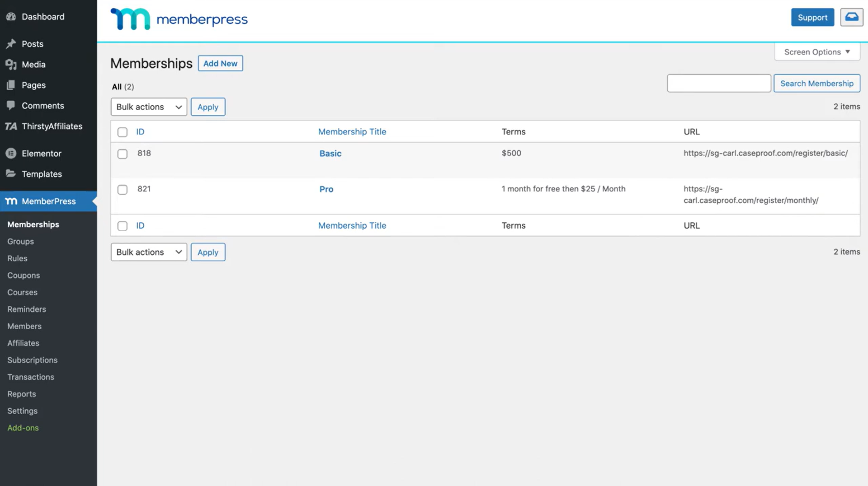This screenshot has width=868, height=486.
Task: Click the ThirstyAffiliates TA icon
Action: [x=11, y=126]
